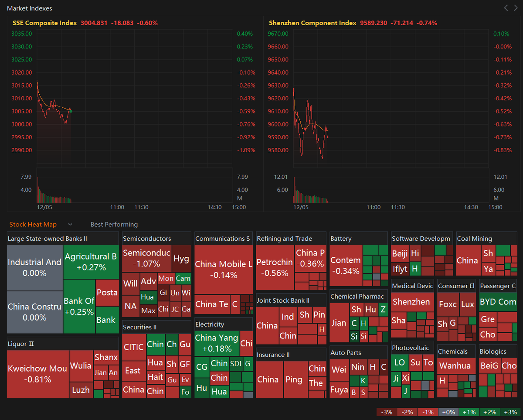This screenshot has height=420, width=523.
Task: Select the Agricultural B +0.27% tile
Action: pos(91,262)
